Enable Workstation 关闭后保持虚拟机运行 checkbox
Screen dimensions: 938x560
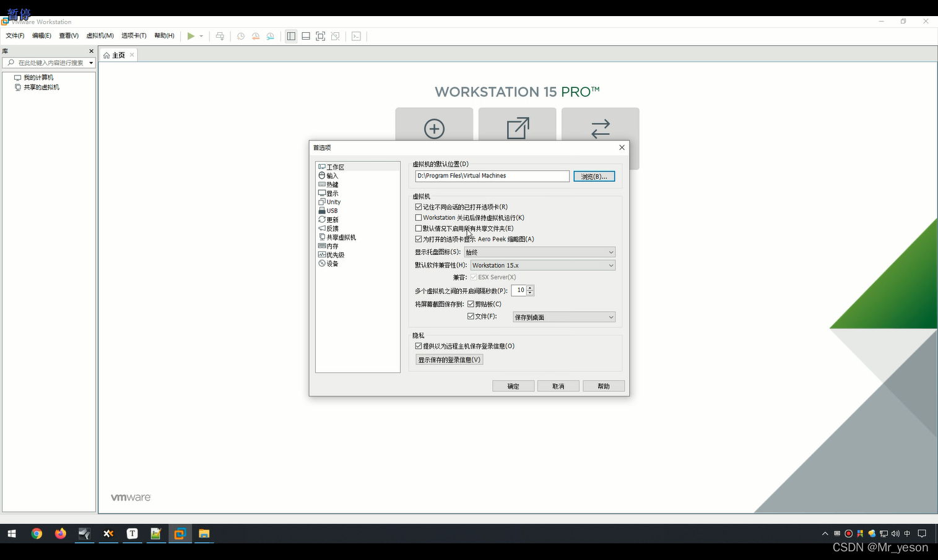(419, 218)
